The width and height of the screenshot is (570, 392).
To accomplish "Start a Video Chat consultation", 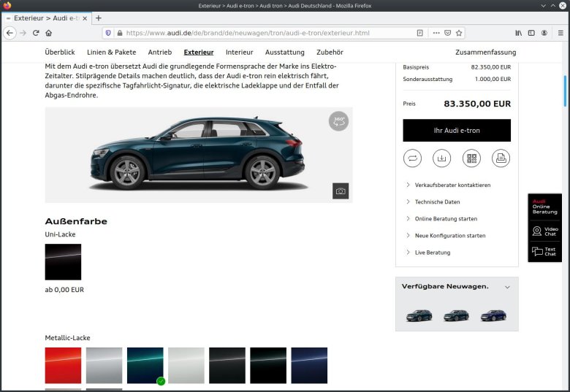I will pos(544,231).
